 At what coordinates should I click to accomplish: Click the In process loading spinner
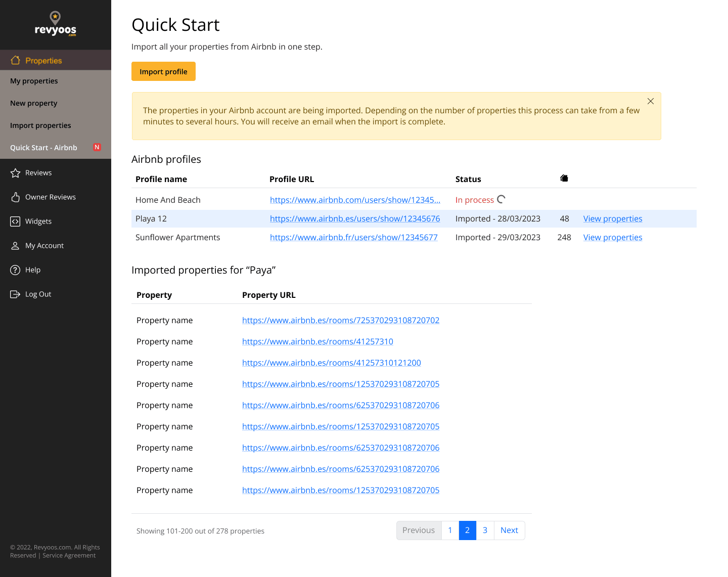[501, 199]
